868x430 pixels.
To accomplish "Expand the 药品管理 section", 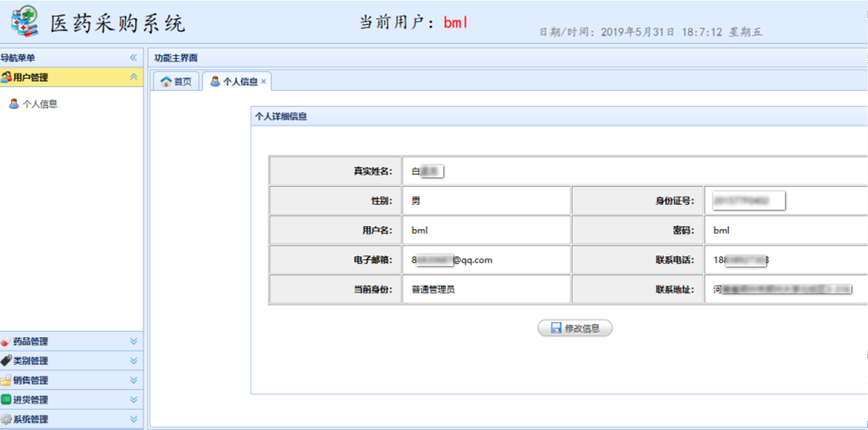I will tap(133, 341).
